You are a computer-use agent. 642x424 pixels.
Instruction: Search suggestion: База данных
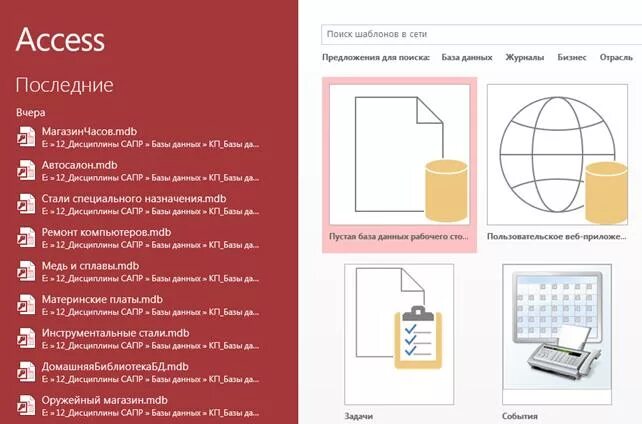pyautogui.click(x=467, y=57)
